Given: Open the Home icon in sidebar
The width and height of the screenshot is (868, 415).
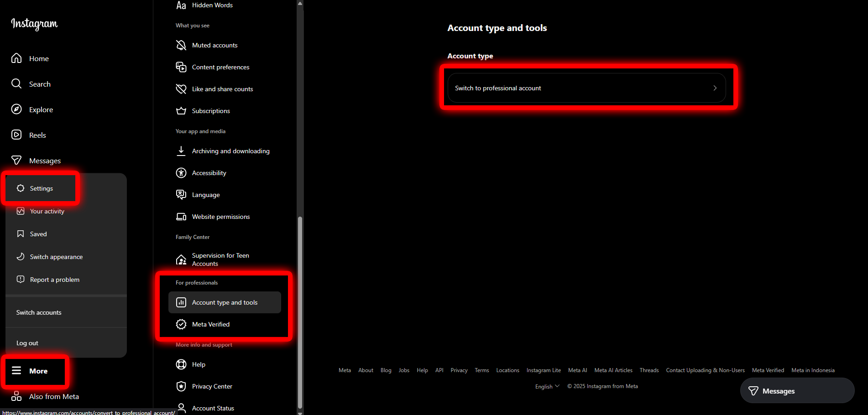Looking at the screenshot, I should [16, 58].
